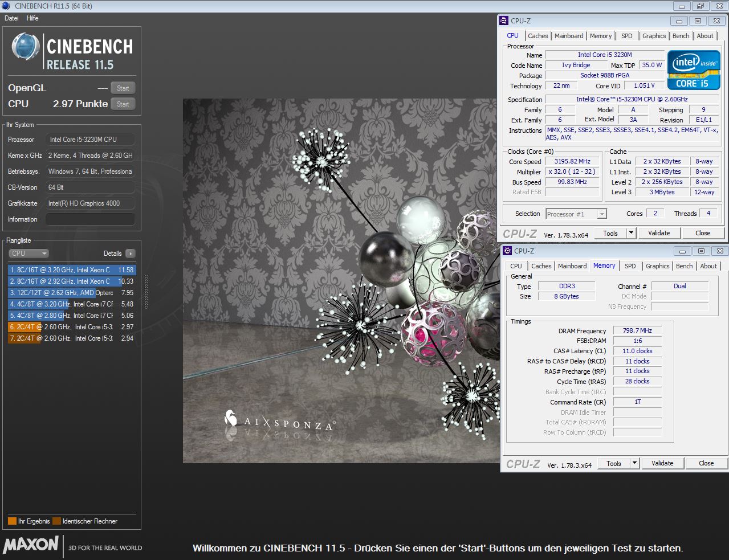
Task: Click the lower CPU-Z window title icon
Action: pyautogui.click(x=507, y=251)
